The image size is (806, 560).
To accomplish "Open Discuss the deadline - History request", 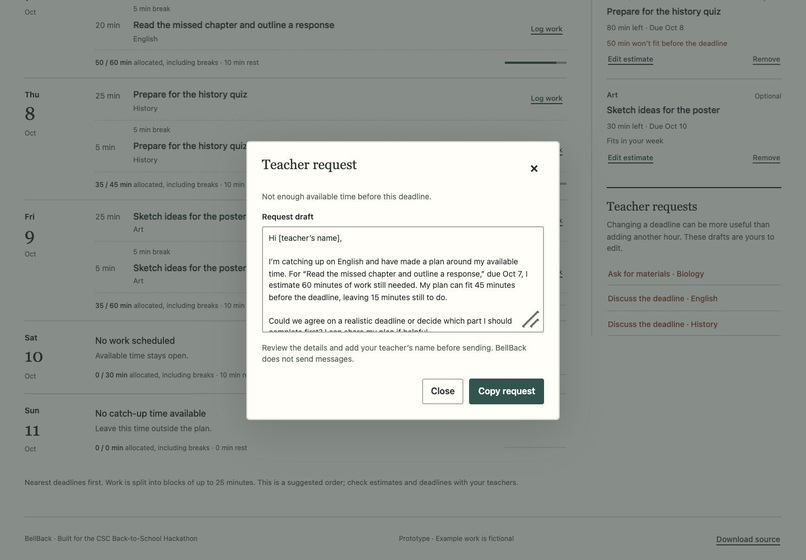I will (662, 324).
